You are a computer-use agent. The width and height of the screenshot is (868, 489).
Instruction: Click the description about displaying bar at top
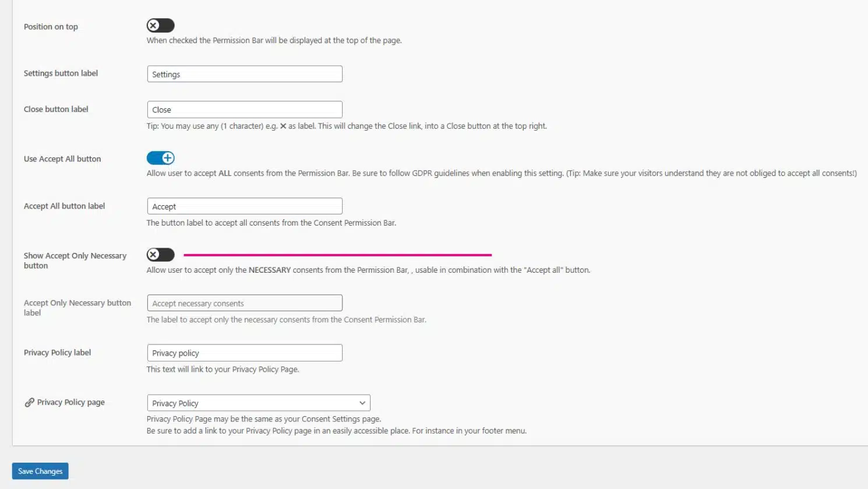pos(274,41)
